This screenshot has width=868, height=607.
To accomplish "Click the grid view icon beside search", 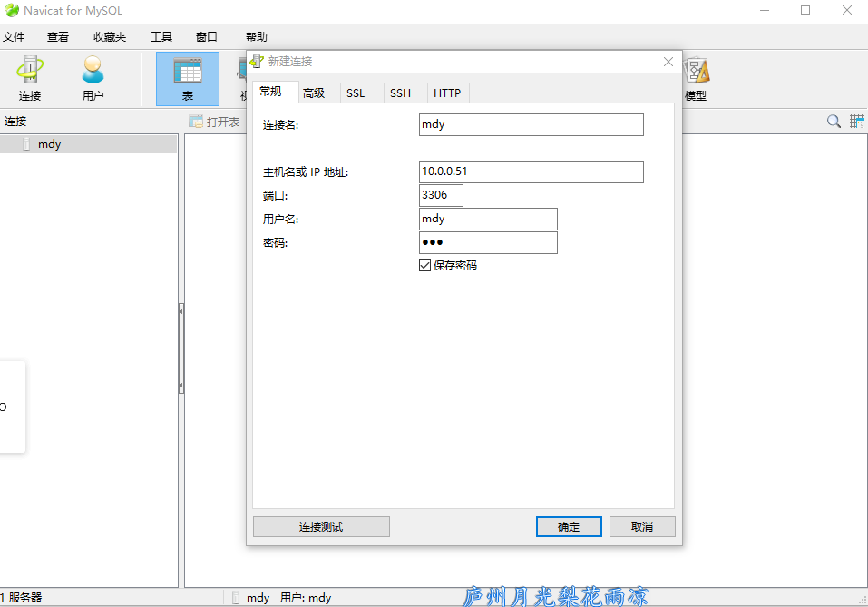I will click(857, 122).
